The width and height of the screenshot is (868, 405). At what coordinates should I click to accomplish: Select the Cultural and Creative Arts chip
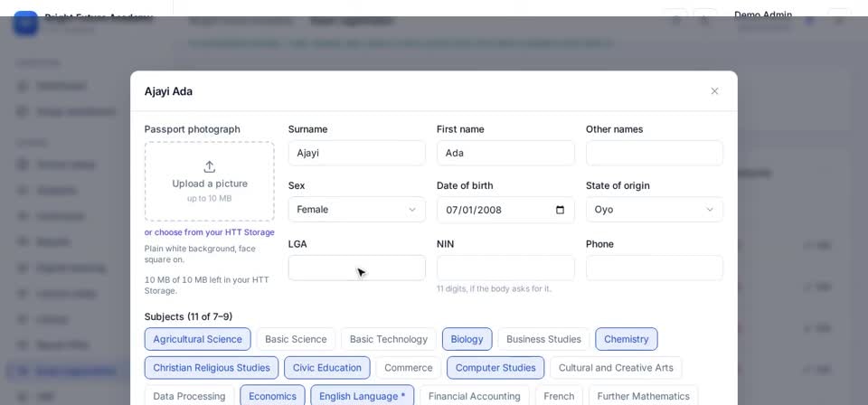tap(616, 368)
